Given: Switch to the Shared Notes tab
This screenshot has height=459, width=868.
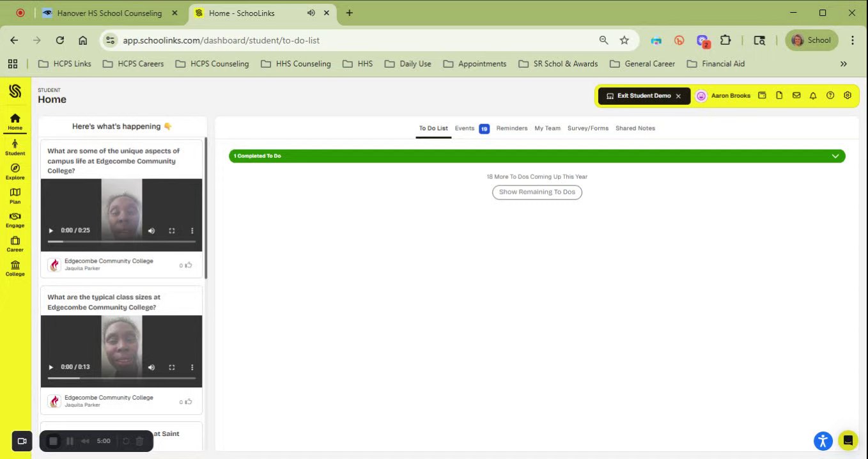Looking at the screenshot, I should [x=635, y=128].
